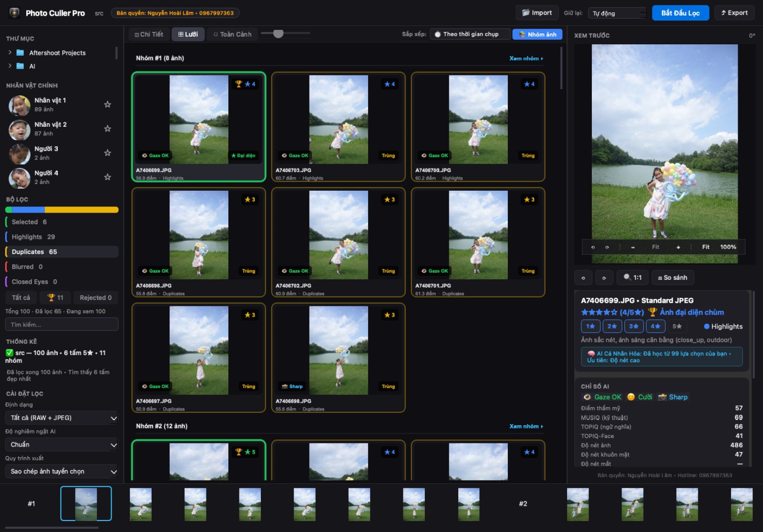Toggle the Blurred filter
Viewport: 763px width, 532px height.
62,267
